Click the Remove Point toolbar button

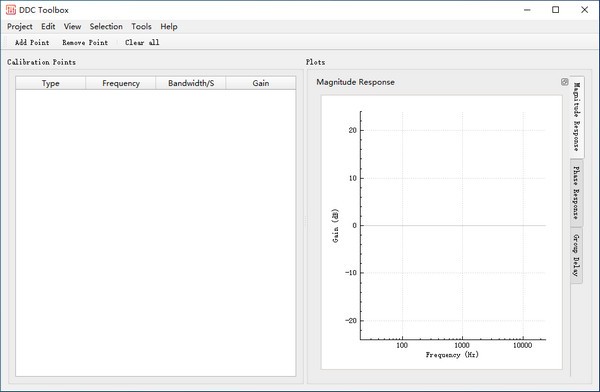point(85,42)
